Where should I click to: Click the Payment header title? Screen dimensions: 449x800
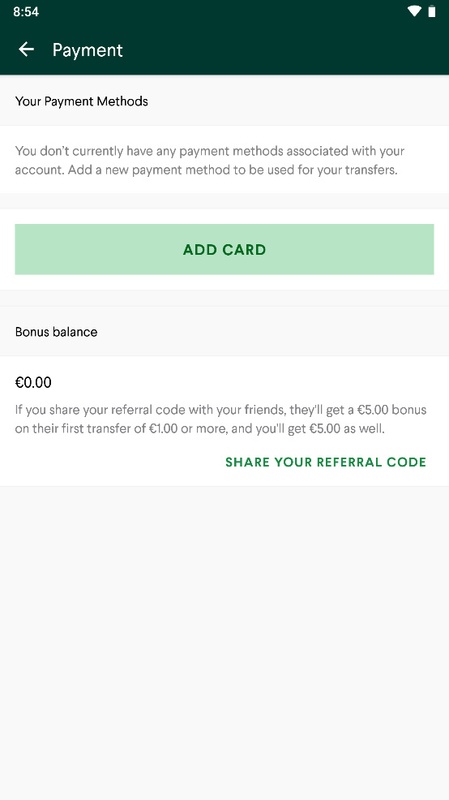click(87, 50)
